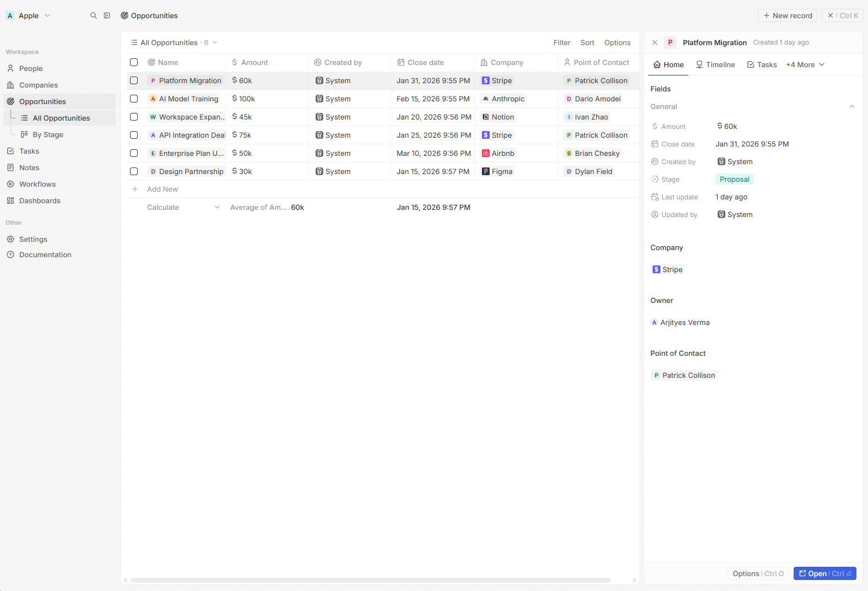Click the Arjityes Verma owner chip
Image resolution: width=868 pixels, height=591 pixels.
(x=680, y=322)
